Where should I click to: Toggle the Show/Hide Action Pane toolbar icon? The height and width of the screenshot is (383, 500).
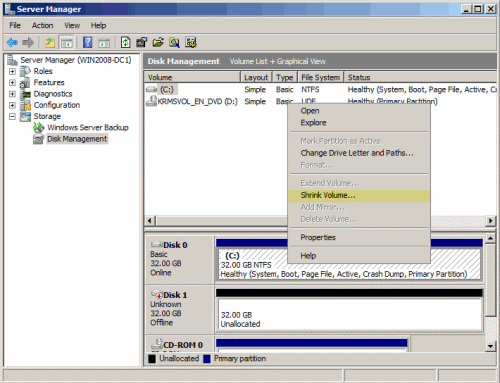(x=104, y=42)
